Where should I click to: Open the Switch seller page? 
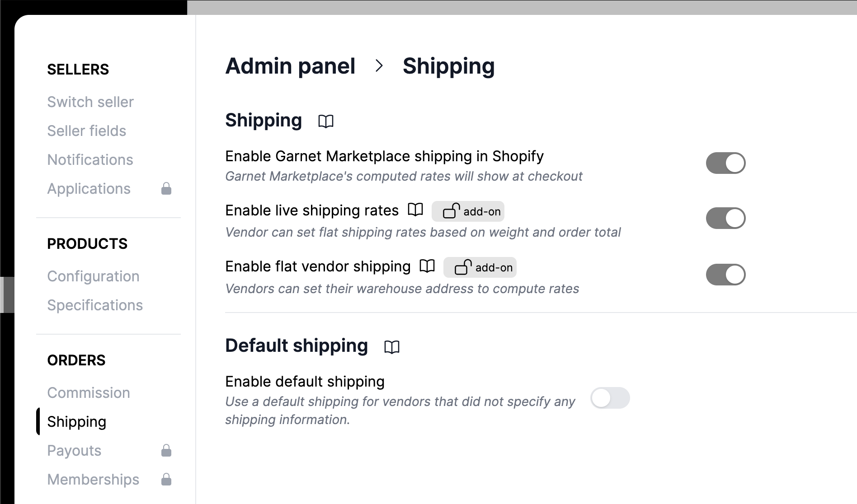(90, 102)
